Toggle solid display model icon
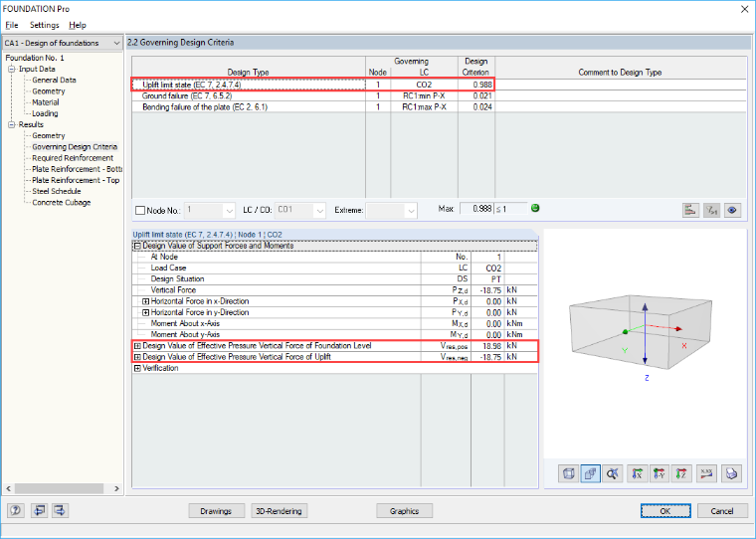This screenshot has height=539, width=756. pyautogui.click(x=590, y=474)
